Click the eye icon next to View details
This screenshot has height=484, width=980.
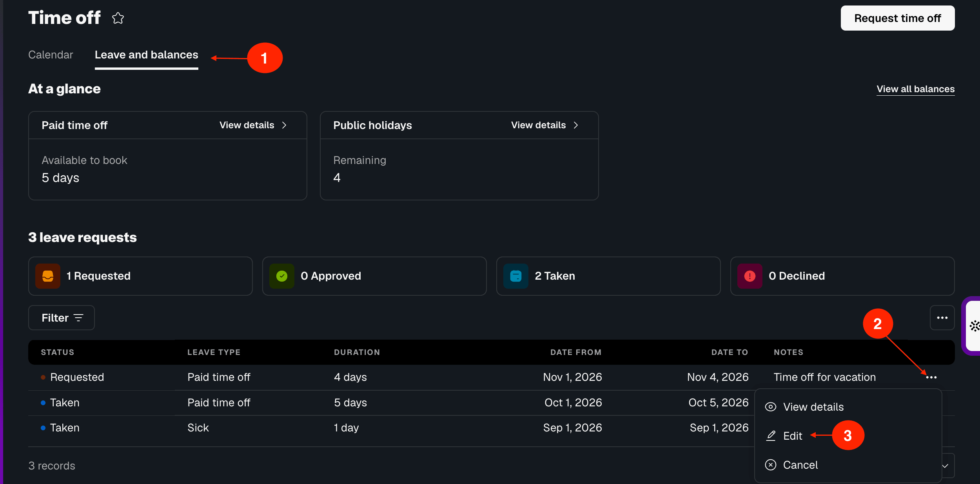771,407
